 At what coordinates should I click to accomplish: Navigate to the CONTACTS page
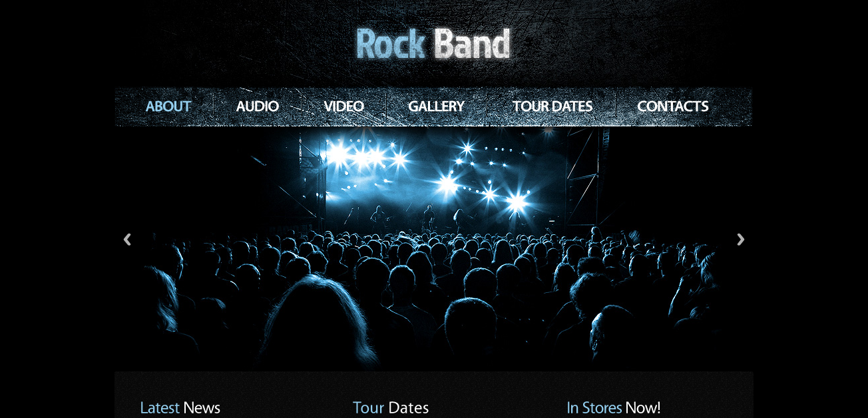pos(673,106)
